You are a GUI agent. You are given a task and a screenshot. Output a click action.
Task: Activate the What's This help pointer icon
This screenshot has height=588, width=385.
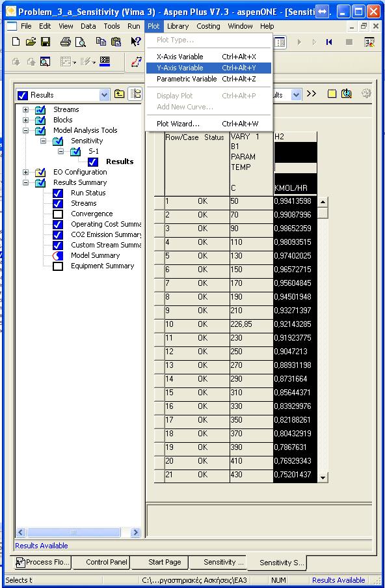(135, 42)
